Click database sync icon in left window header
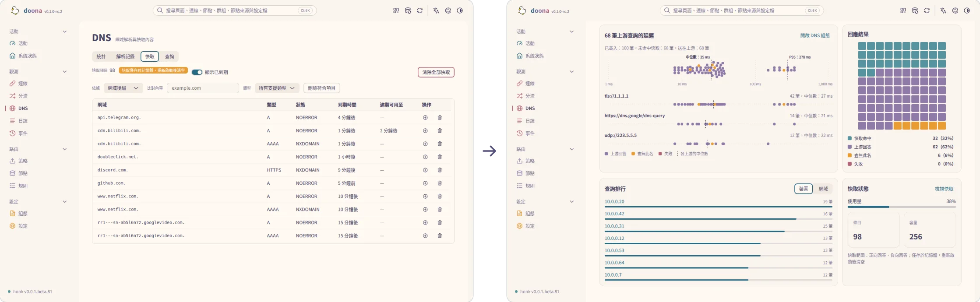Image resolution: width=980 pixels, height=302 pixels. pyautogui.click(x=408, y=11)
